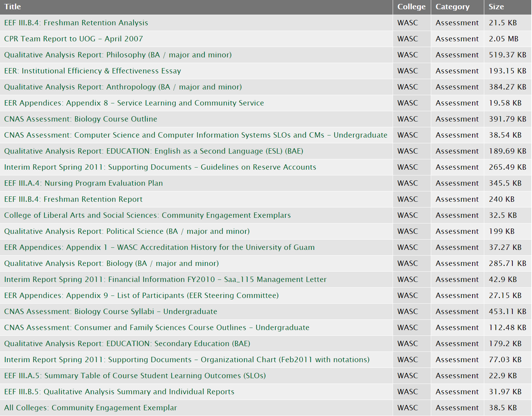532x416 pixels.
Task: Open EEF III.B.5: Qualitative Analysis Summary
Action: click(x=119, y=392)
